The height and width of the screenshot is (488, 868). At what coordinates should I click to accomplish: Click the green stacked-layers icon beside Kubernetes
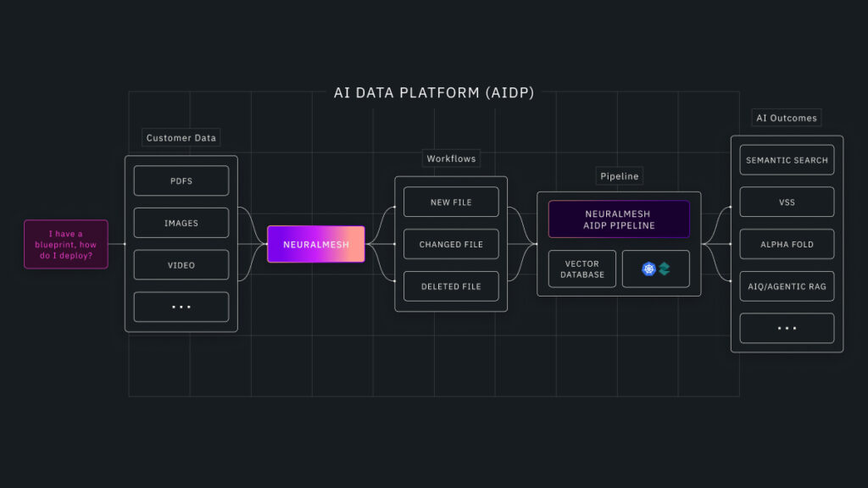coord(665,269)
